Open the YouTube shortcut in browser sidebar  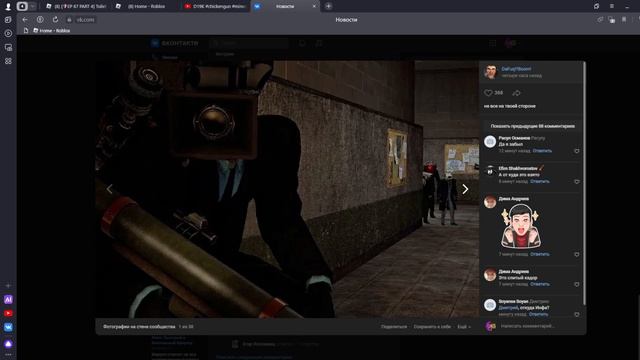[8, 313]
